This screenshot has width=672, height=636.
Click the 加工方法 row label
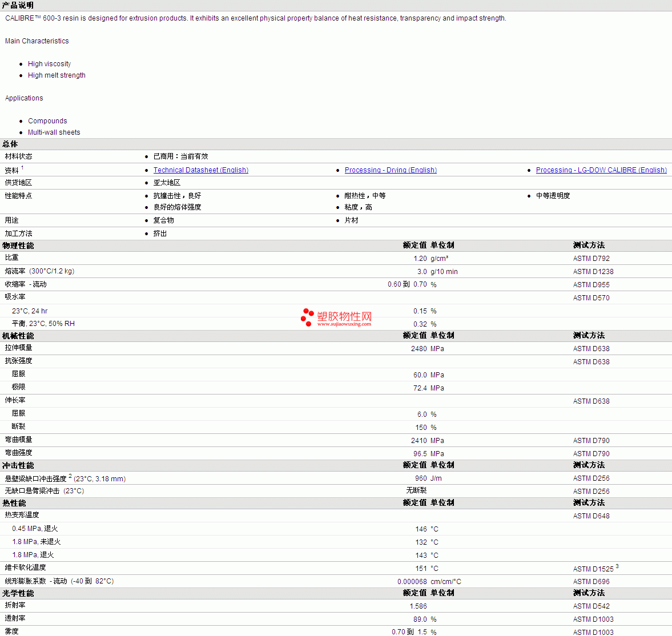18,234
